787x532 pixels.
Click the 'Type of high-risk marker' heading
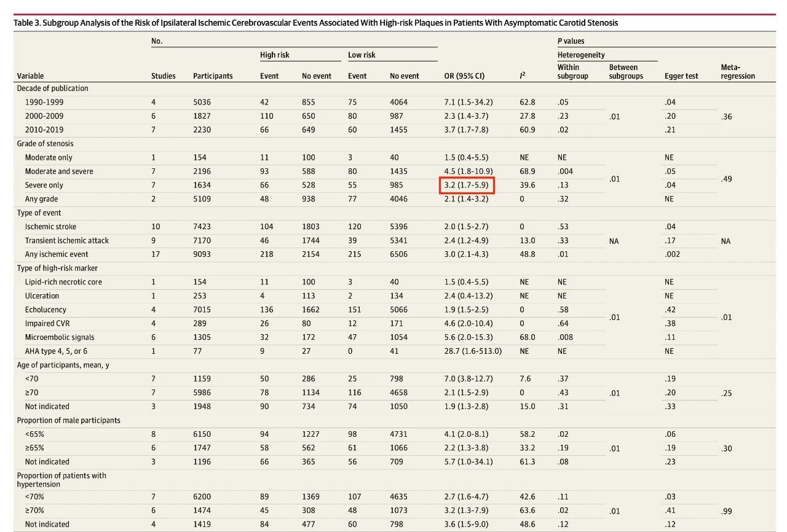tap(57, 268)
